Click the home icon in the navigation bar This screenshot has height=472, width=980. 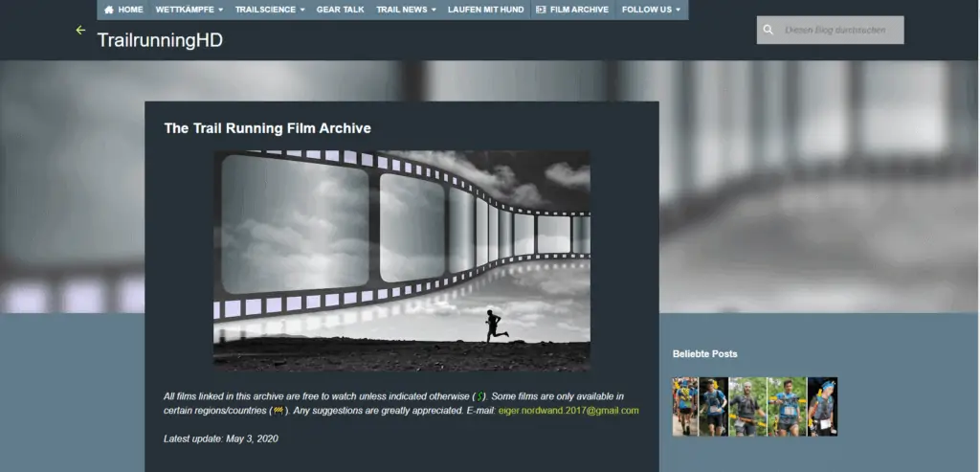tap(109, 10)
